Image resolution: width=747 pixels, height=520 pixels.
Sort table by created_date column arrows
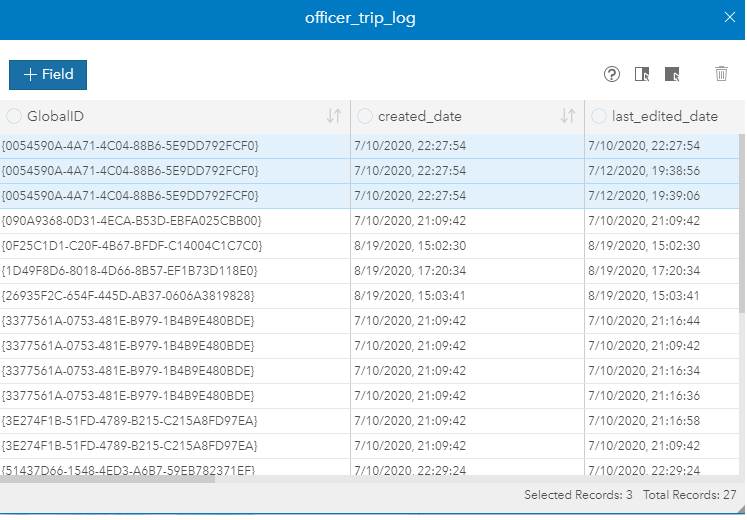(568, 116)
